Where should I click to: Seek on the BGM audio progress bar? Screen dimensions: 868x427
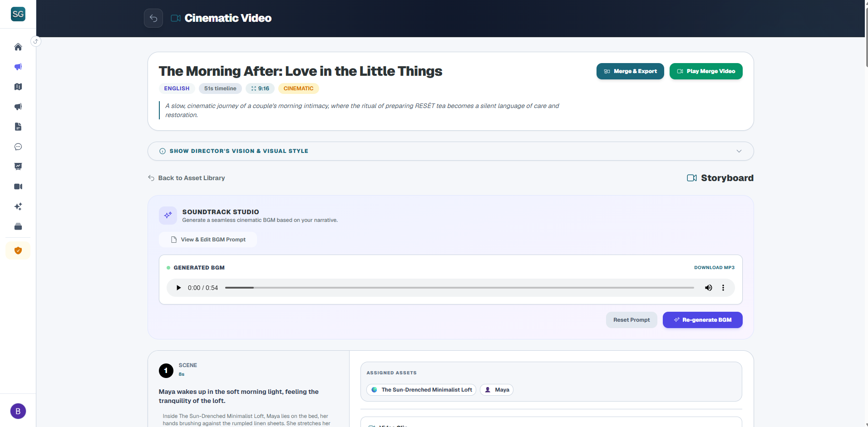459,288
